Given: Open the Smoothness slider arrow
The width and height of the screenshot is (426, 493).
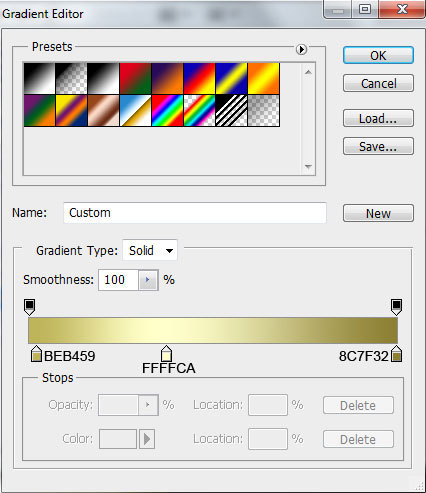Looking at the screenshot, I should [x=148, y=280].
